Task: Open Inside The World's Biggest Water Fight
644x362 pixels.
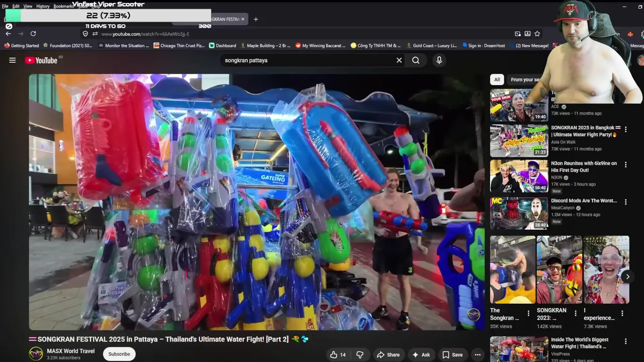Action: [580, 343]
